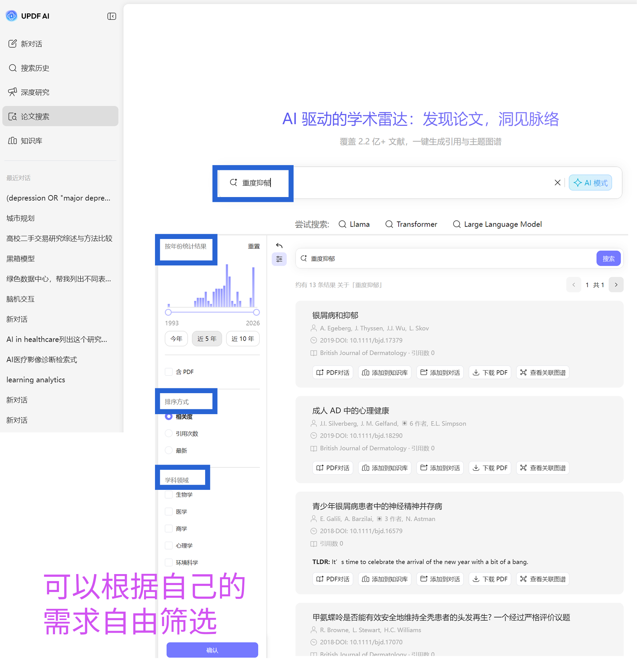The width and height of the screenshot is (637, 672).
Task: Click 重置 reset filters
Action: (x=254, y=246)
